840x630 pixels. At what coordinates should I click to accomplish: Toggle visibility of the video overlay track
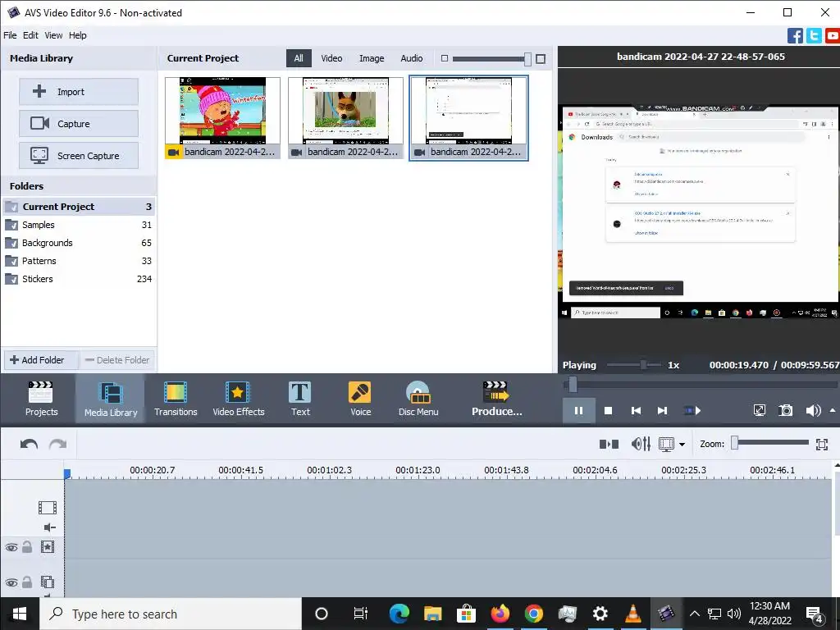(11, 547)
